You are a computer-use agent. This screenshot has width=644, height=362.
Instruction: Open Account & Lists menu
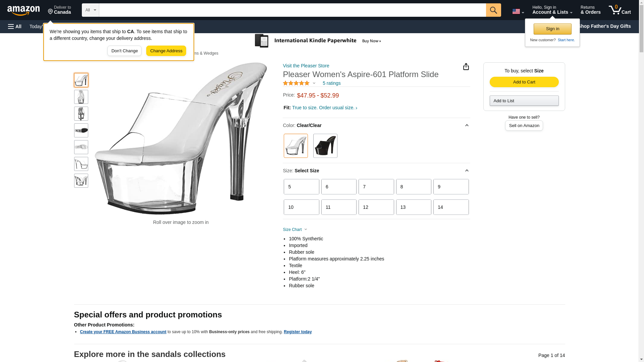(552, 10)
